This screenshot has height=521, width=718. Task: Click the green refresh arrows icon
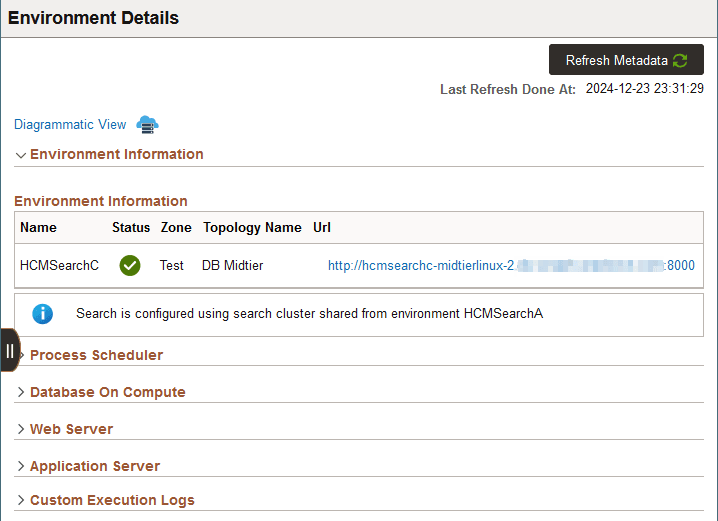pos(680,60)
